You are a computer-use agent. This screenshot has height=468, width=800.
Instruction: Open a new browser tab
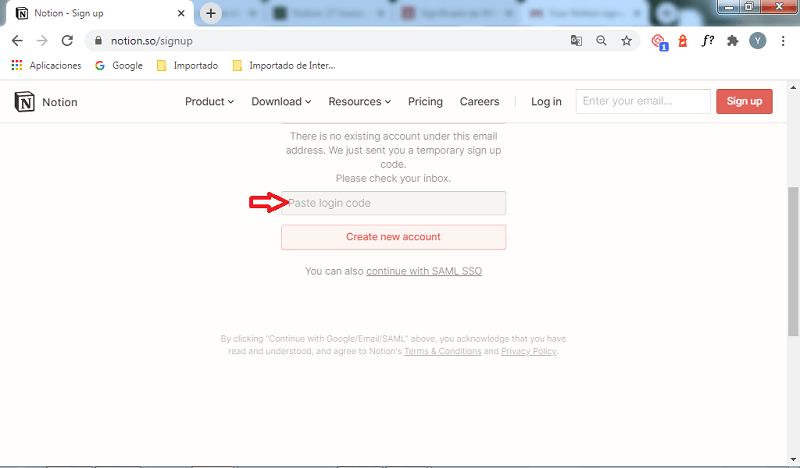[x=211, y=13]
